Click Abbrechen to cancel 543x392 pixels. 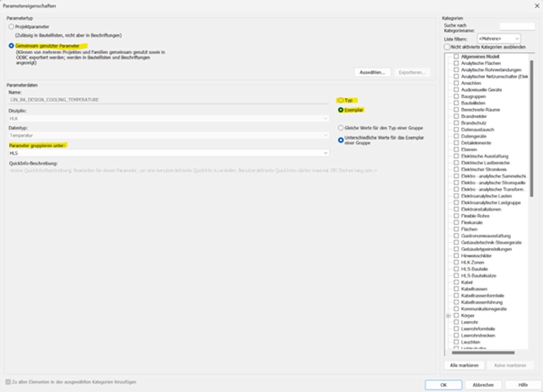(483, 385)
